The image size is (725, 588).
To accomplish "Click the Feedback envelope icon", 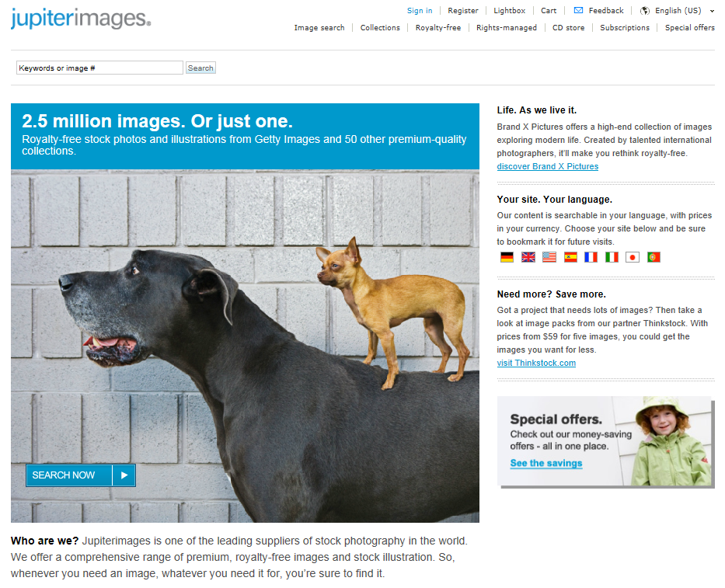I will click(x=578, y=10).
